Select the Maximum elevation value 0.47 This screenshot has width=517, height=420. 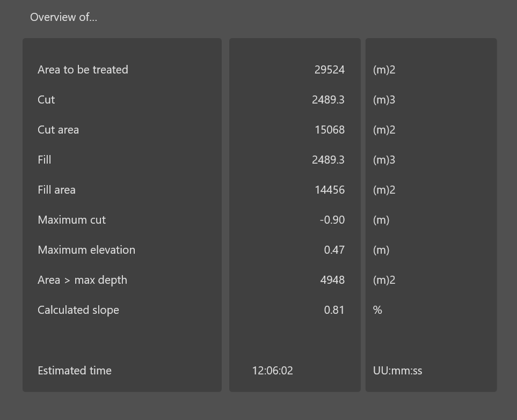coord(334,250)
